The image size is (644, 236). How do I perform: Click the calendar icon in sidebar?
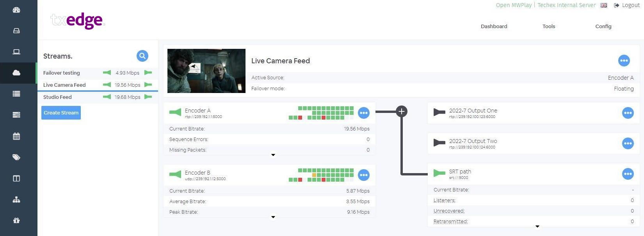click(16, 136)
